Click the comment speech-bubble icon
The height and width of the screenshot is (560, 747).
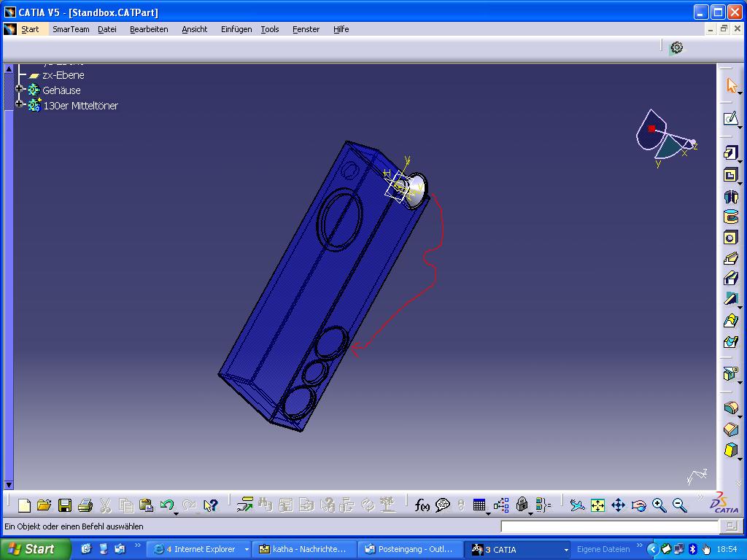pyautogui.click(x=443, y=505)
